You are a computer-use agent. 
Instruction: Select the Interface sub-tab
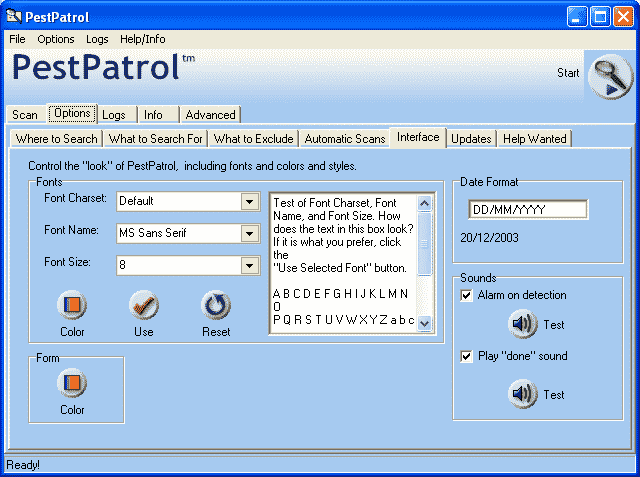point(418,138)
